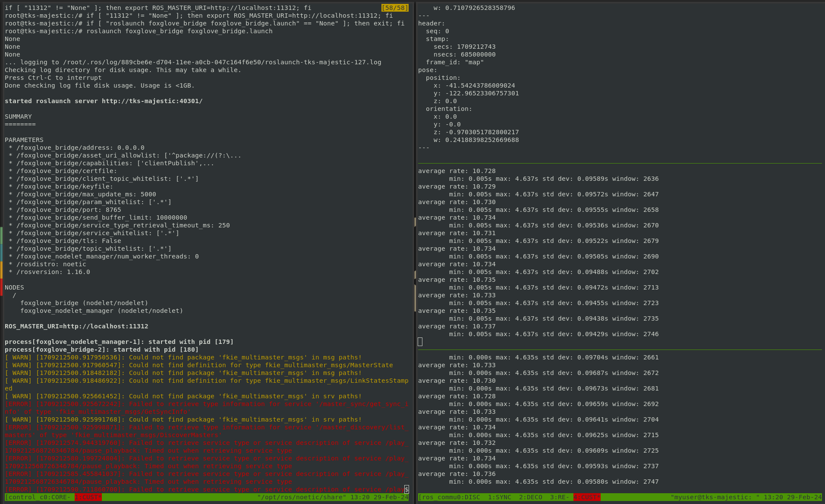Select the nsecs: 685000000 stamp value
825x504 pixels.
point(465,54)
